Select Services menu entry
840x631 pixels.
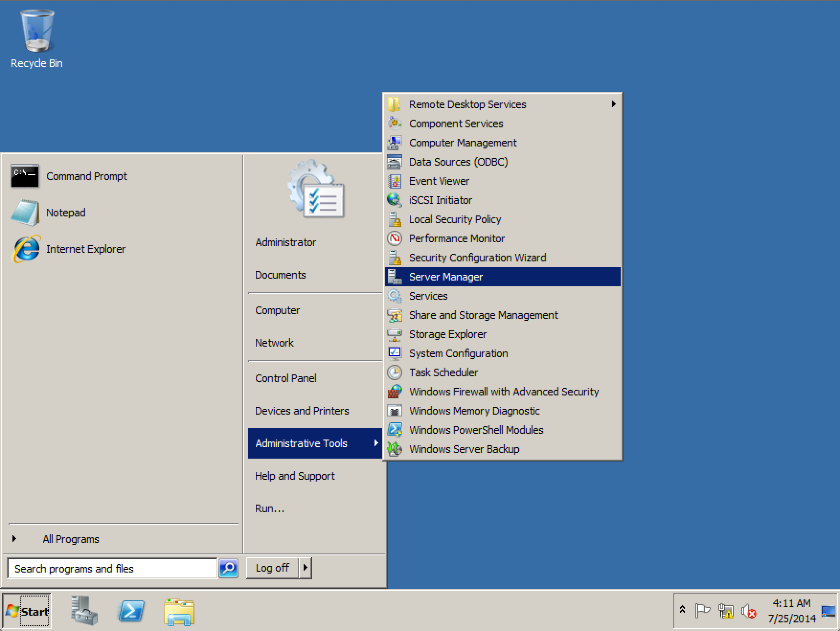coord(503,296)
